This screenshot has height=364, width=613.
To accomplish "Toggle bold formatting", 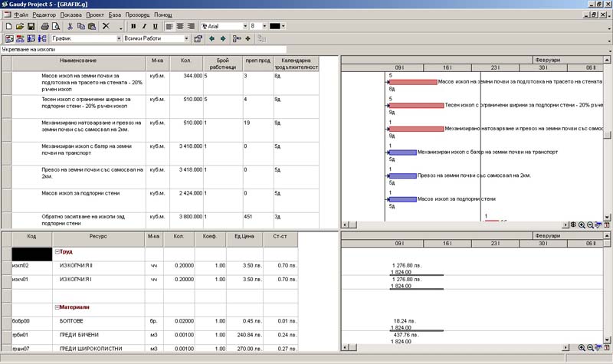I will (x=133, y=26).
